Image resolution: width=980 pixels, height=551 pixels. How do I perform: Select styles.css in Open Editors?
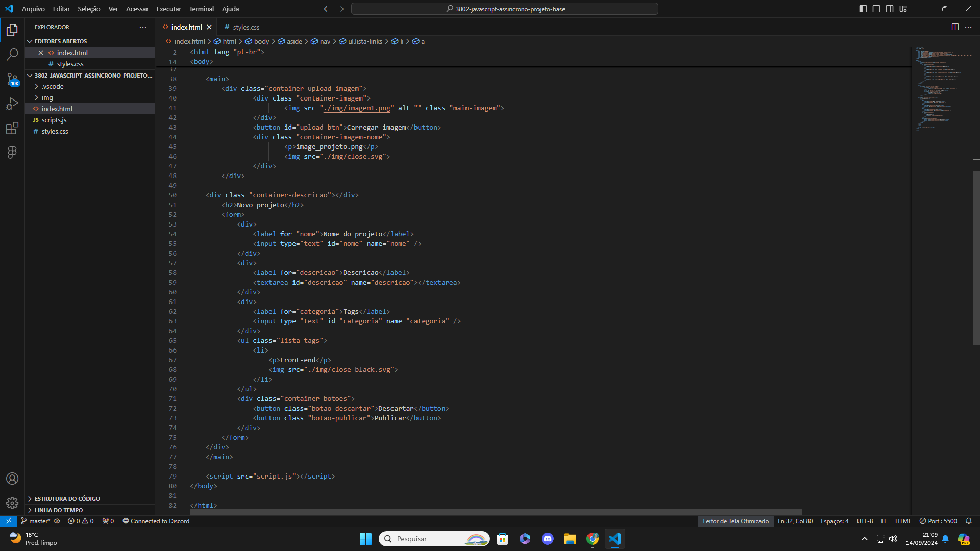click(x=90, y=64)
